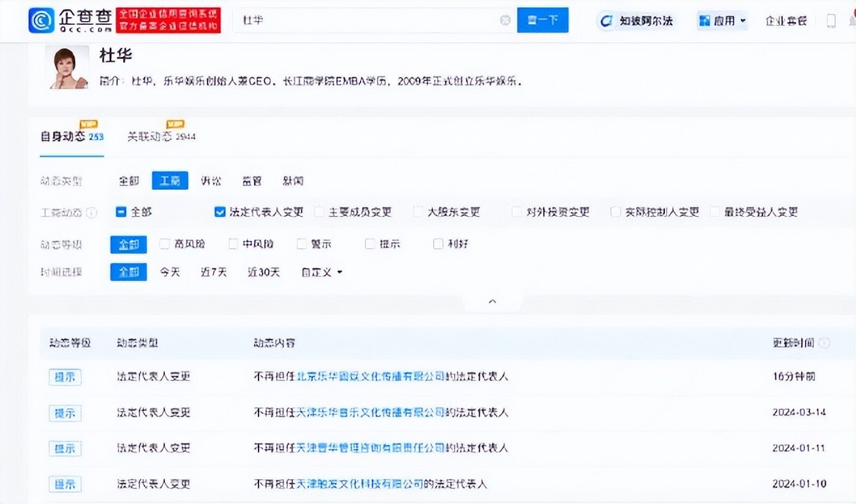Click the 提示 tag on the 2024-01-10 row
The height and width of the screenshot is (504, 856).
pos(65,484)
